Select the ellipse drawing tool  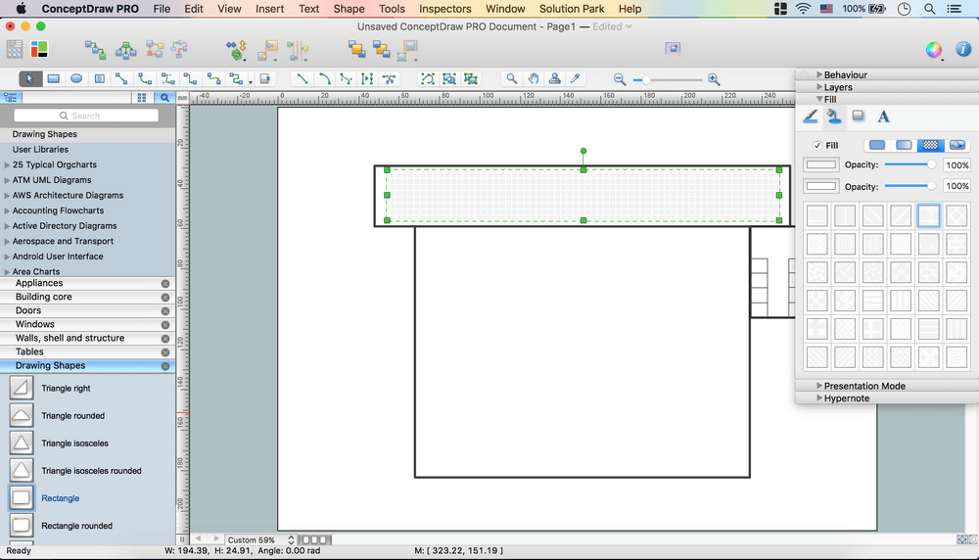[75, 78]
